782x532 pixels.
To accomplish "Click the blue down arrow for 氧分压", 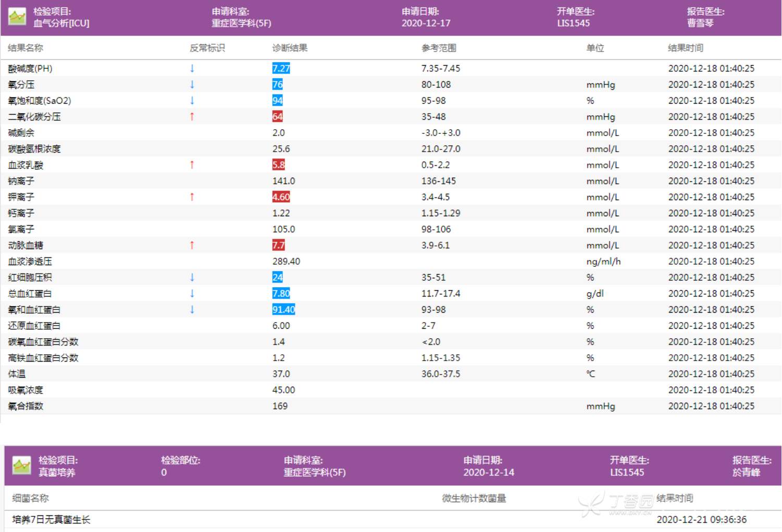I will tap(192, 84).
